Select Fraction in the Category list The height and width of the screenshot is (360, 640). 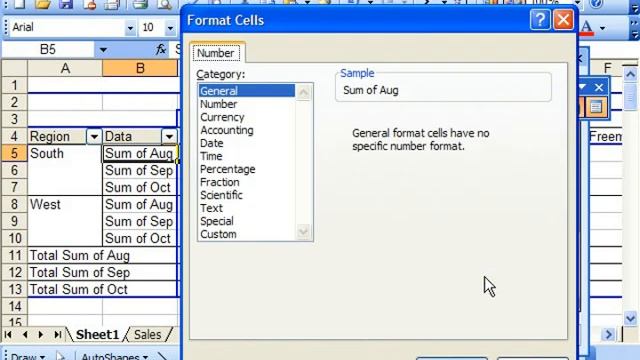[x=247, y=182]
